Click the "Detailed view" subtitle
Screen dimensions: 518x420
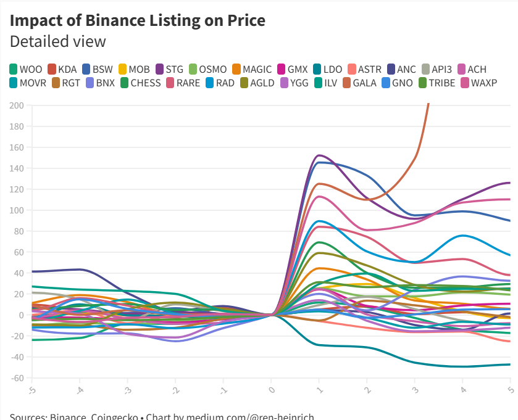58,41
